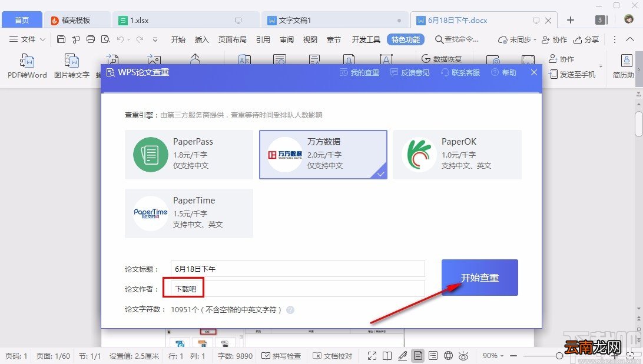Enter full screen mode from status bar

pyautogui.click(x=372, y=356)
